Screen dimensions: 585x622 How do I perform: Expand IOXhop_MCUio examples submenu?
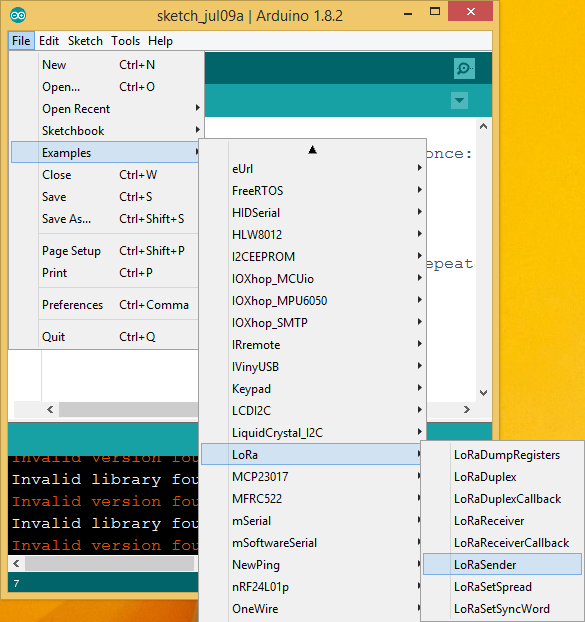(313, 278)
